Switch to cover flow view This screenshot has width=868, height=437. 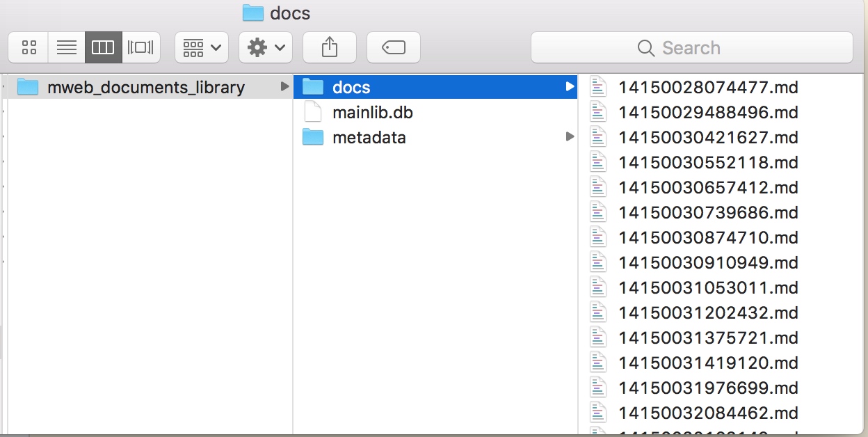[140, 48]
